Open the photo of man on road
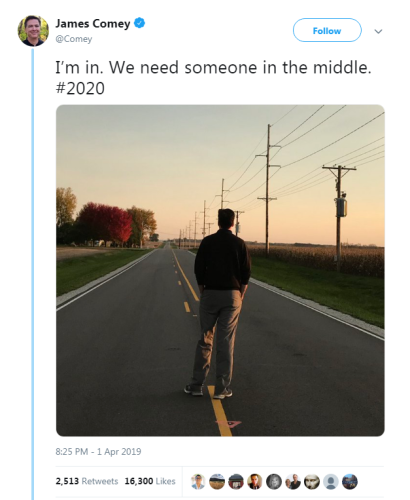Viewport: 410px width, 500px height. coord(220,270)
